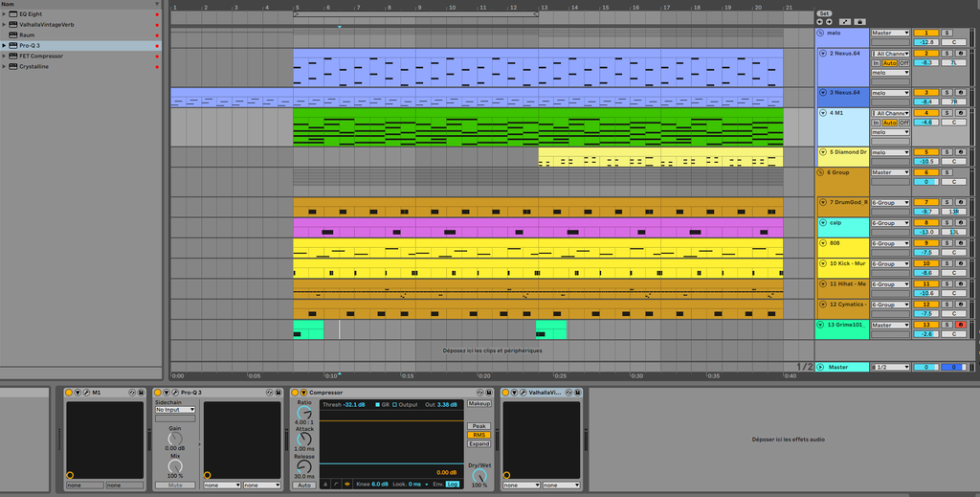Solo track 13 Grime101

pyautogui.click(x=947, y=325)
